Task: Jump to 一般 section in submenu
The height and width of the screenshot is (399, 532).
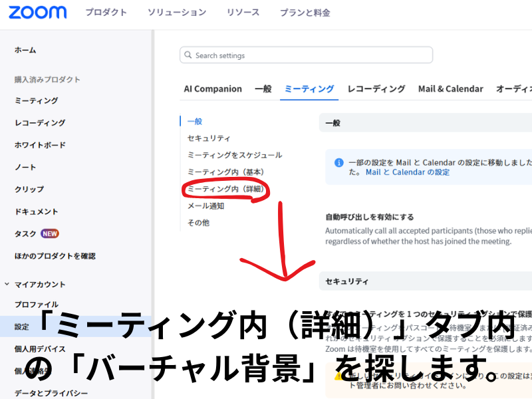Action: [x=195, y=122]
